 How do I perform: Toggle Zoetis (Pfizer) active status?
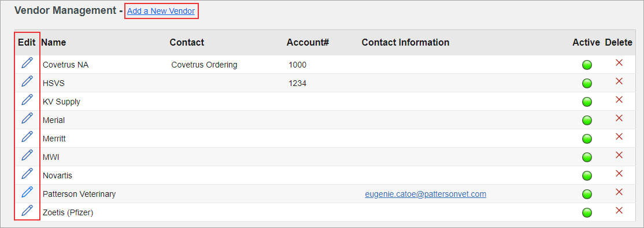tap(587, 212)
